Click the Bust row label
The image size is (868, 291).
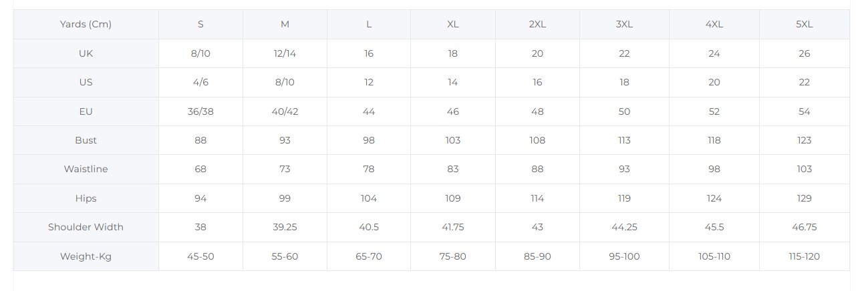point(86,140)
